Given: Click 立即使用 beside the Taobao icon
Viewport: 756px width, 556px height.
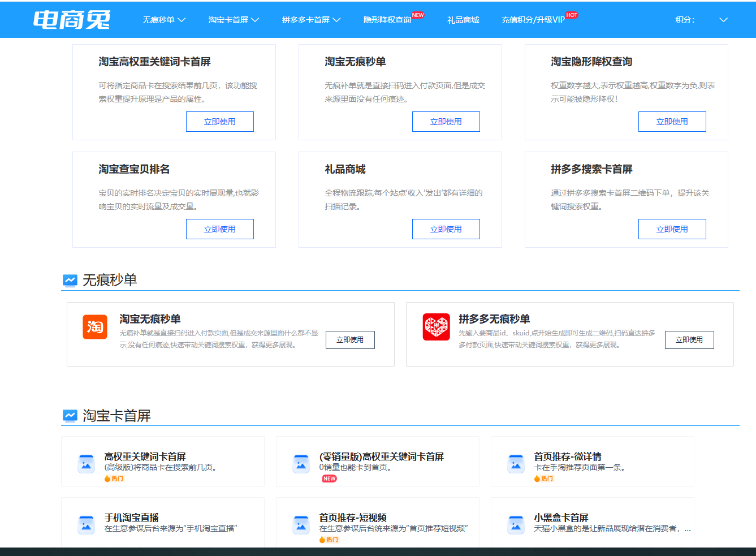Looking at the screenshot, I should tap(350, 340).
